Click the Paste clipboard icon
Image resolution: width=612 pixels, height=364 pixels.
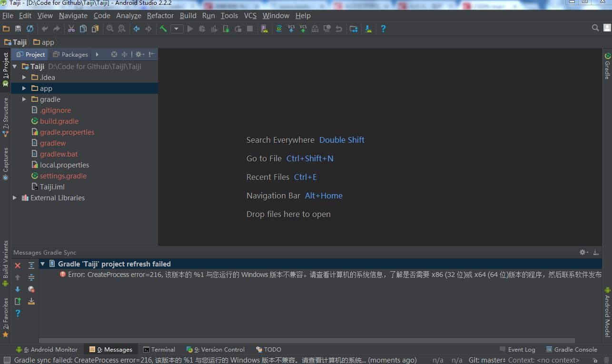click(x=95, y=29)
